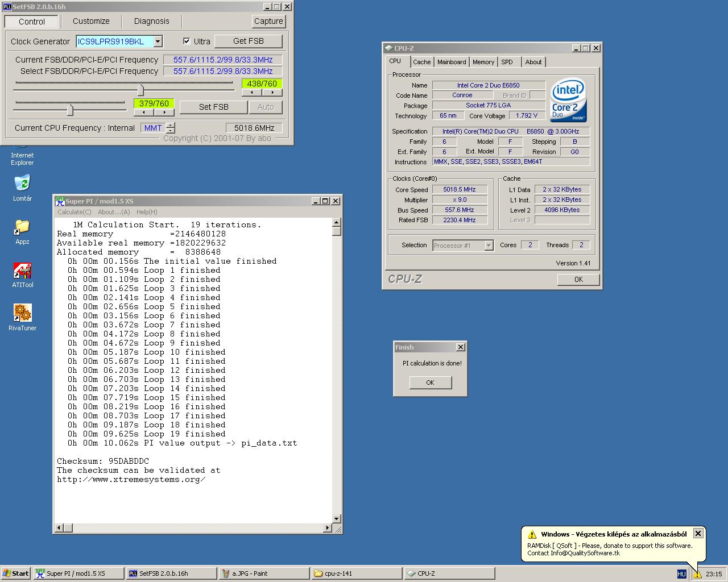The height and width of the screenshot is (582, 728).
Task: Open the Lomtár recycle bin icon
Action: click(22, 188)
